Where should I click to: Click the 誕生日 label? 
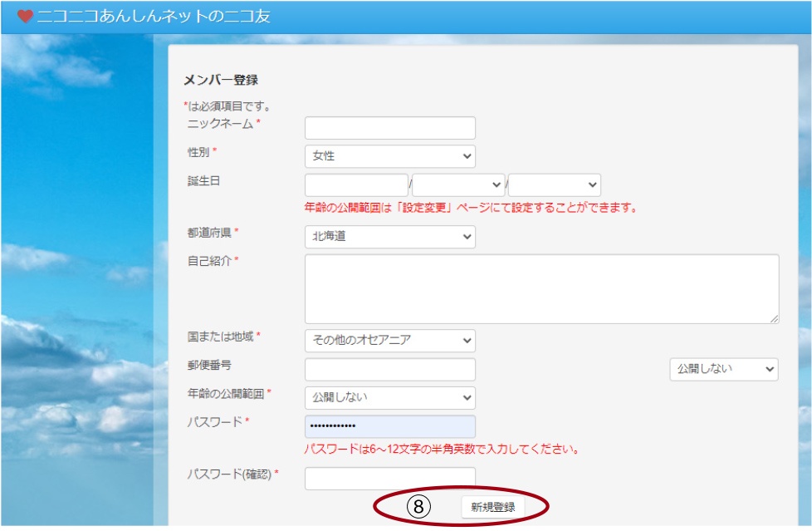pyautogui.click(x=203, y=181)
